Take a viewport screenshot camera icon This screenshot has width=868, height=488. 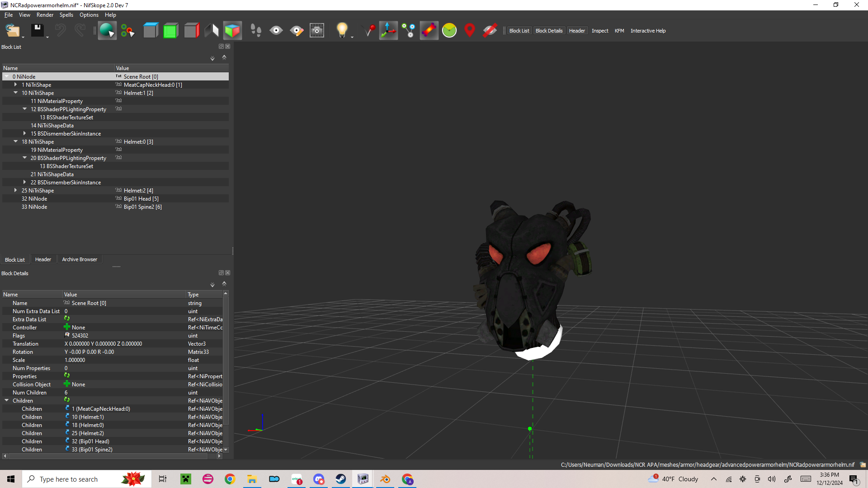317,31
